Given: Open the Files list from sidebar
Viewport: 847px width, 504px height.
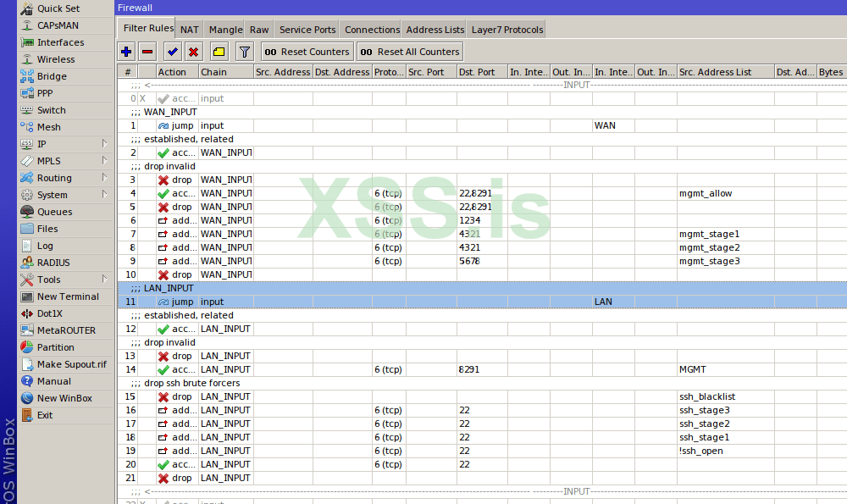Looking at the screenshot, I should 47,229.
